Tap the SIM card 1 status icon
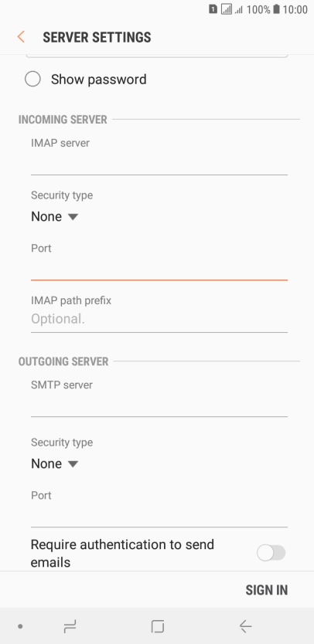 (x=213, y=9)
